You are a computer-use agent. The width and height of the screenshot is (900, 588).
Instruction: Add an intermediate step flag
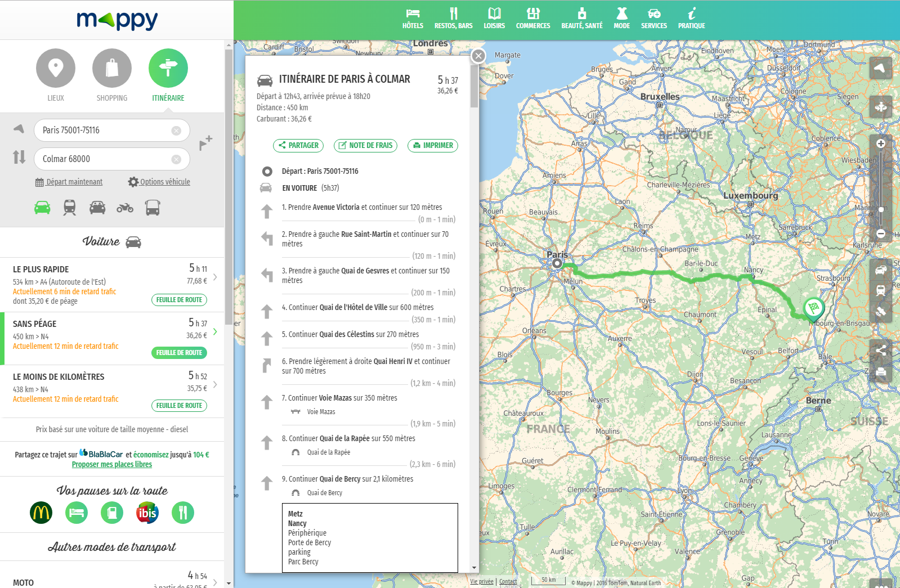(205, 143)
